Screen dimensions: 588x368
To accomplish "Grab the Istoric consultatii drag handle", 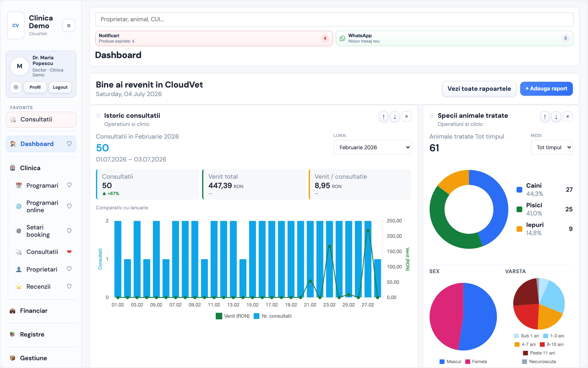I will click(98, 116).
